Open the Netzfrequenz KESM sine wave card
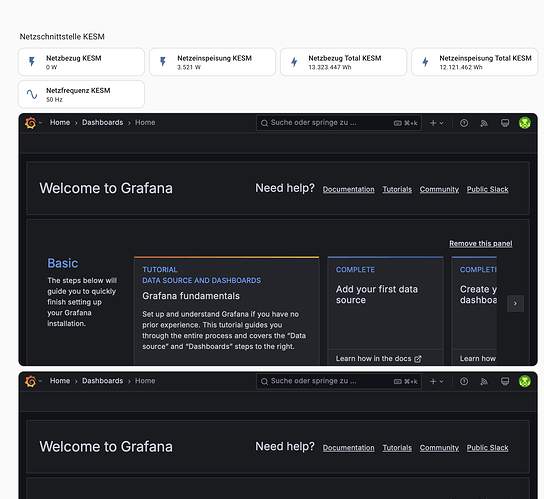544x499 pixels. [81, 94]
